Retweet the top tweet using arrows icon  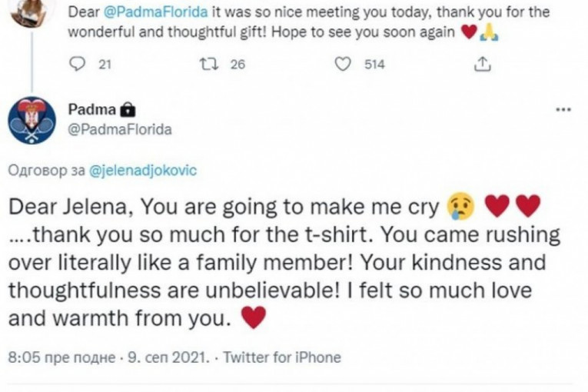coord(205,65)
